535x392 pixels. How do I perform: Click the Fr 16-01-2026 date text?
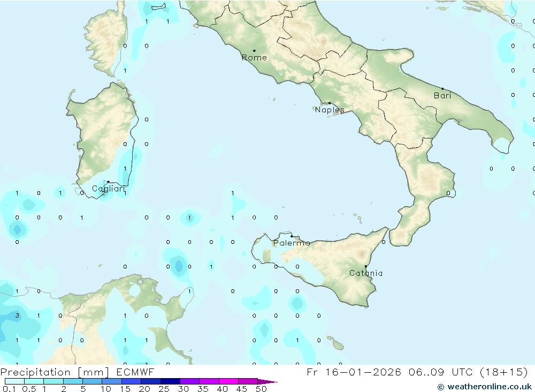[354, 372]
